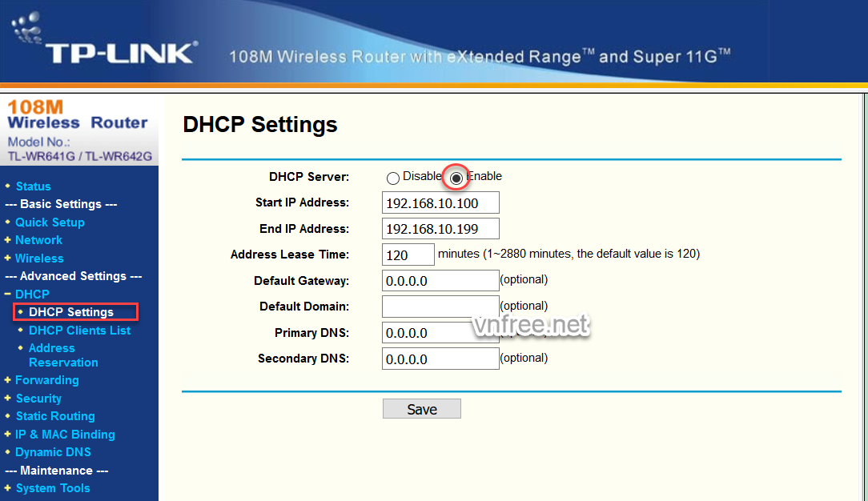
Task: Open the Status page
Action: (x=33, y=186)
